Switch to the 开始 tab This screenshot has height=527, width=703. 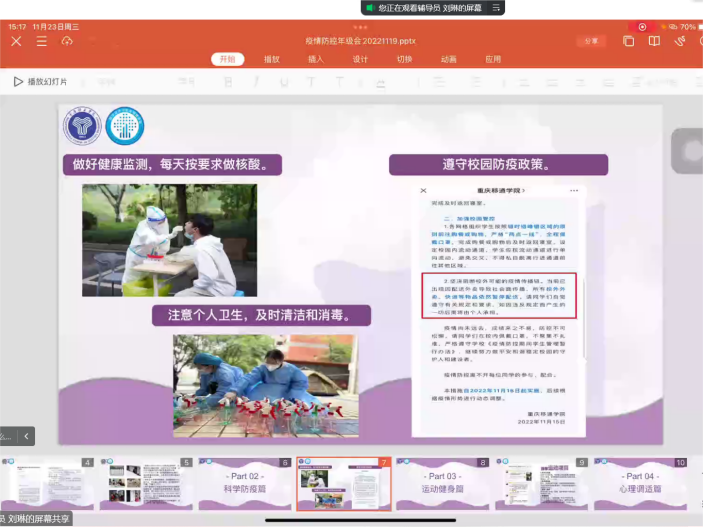pyautogui.click(x=227, y=59)
